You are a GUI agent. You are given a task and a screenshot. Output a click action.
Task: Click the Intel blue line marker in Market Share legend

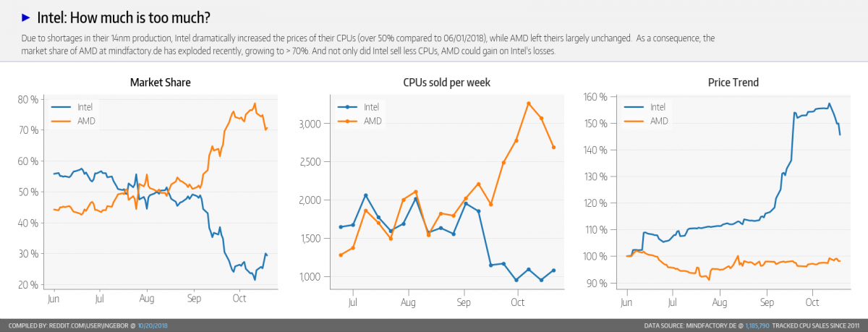tap(62, 106)
